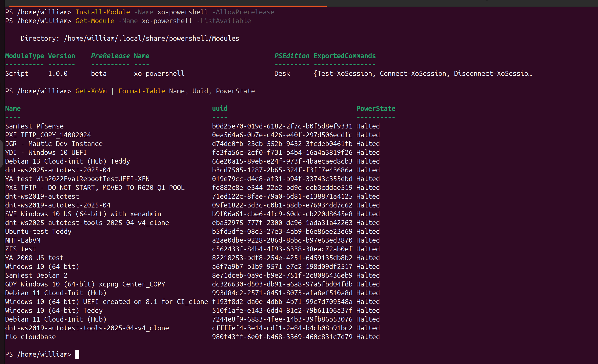Click the cursor at the bottom prompt
Image resolution: width=598 pixels, height=364 pixels.
[77, 354]
